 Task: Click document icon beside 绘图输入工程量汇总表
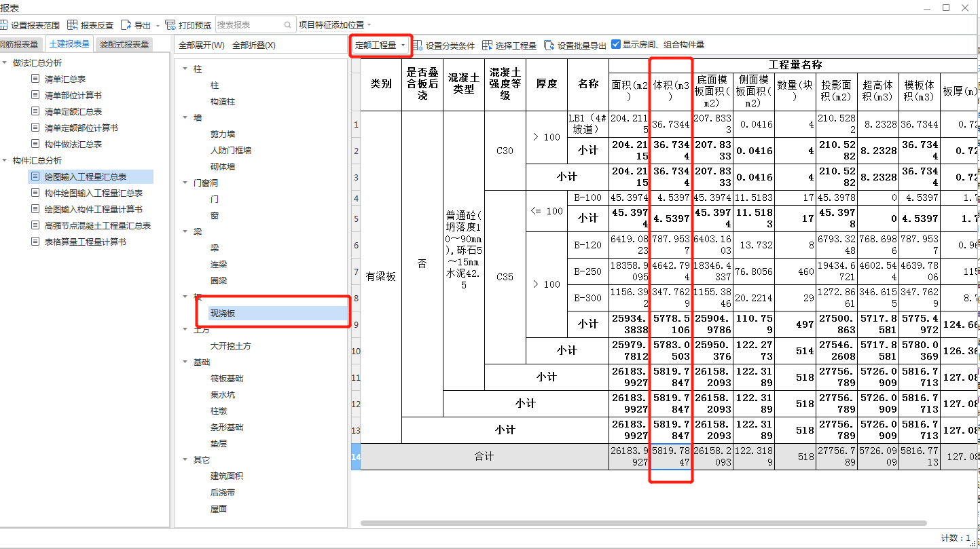[x=35, y=176]
